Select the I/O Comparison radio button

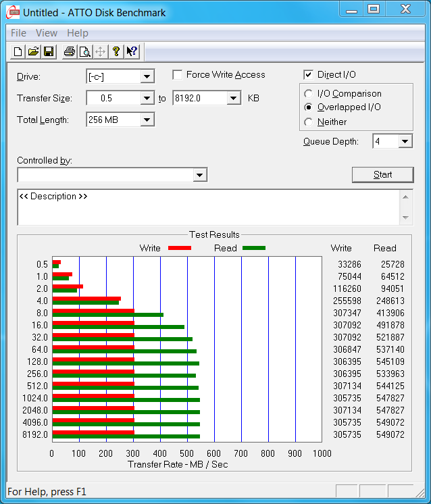pyautogui.click(x=308, y=93)
